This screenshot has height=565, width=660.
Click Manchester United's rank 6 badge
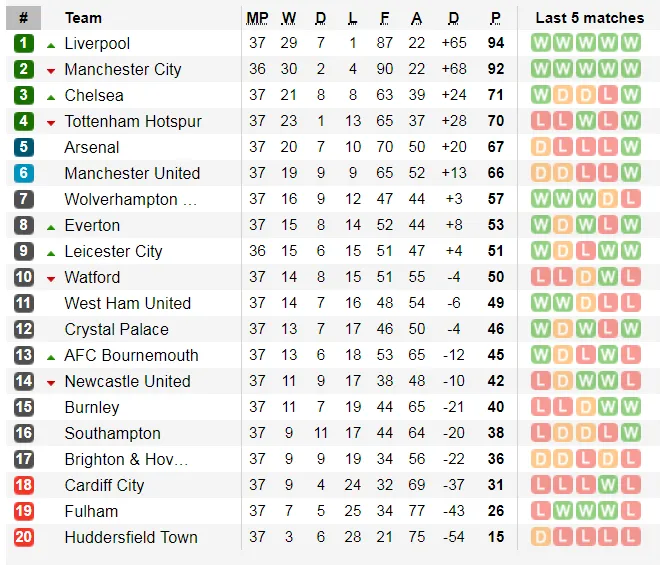(24, 173)
